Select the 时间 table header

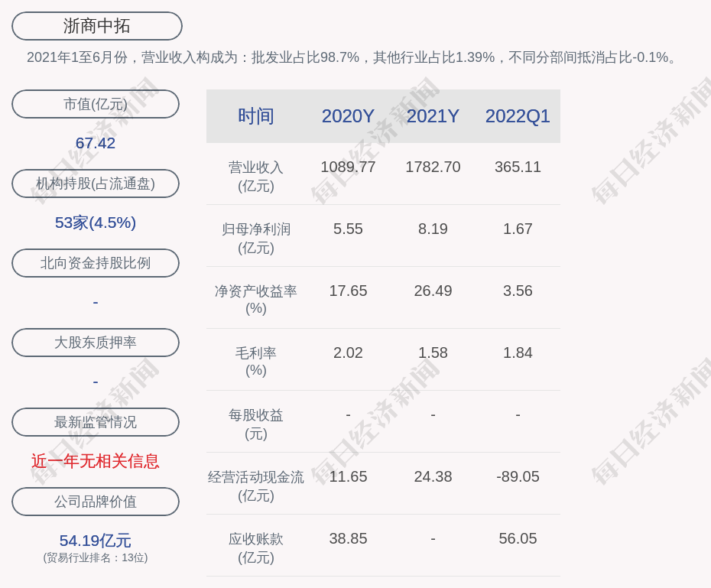(256, 116)
